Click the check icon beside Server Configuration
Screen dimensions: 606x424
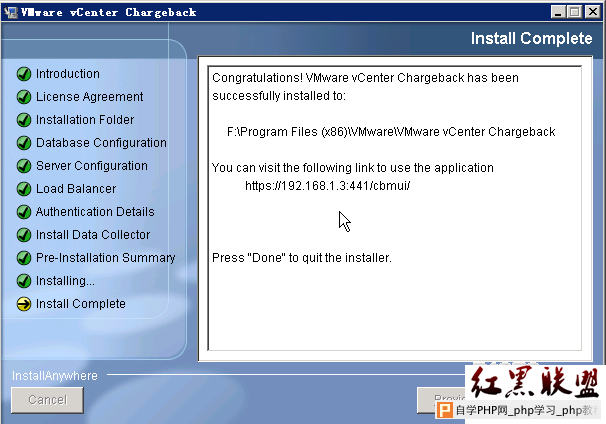(24, 166)
